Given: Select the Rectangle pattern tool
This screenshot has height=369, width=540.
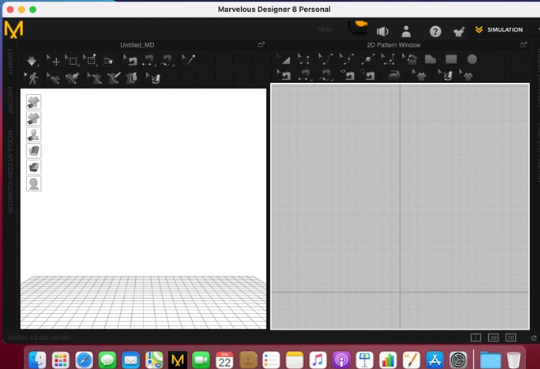Looking at the screenshot, I should (x=451, y=60).
